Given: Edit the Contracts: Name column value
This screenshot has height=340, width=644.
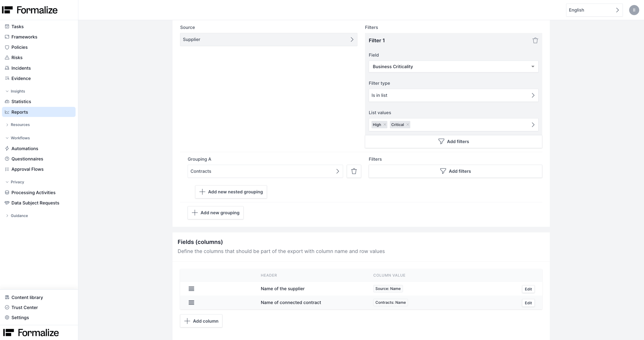Looking at the screenshot, I should tap(528, 303).
